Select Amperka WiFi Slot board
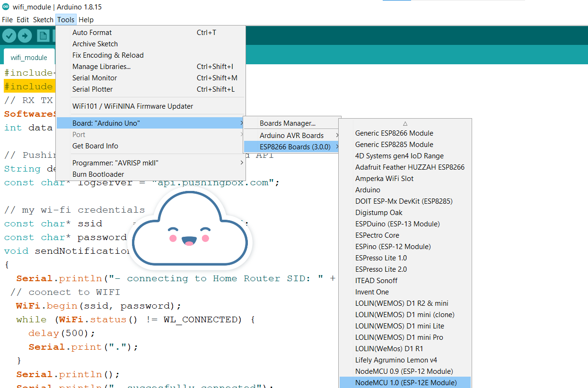The image size is (588, 388). (x=405, y=179)
